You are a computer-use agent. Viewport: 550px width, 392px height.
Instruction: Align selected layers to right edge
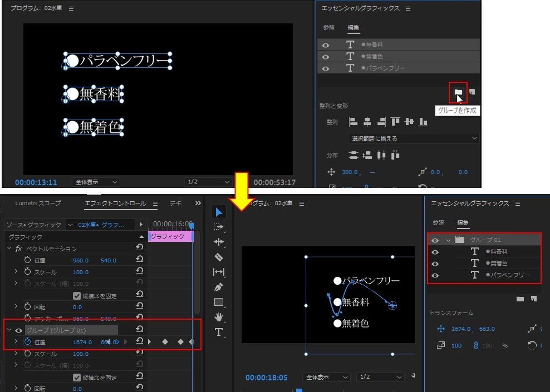tap(381, 122)
